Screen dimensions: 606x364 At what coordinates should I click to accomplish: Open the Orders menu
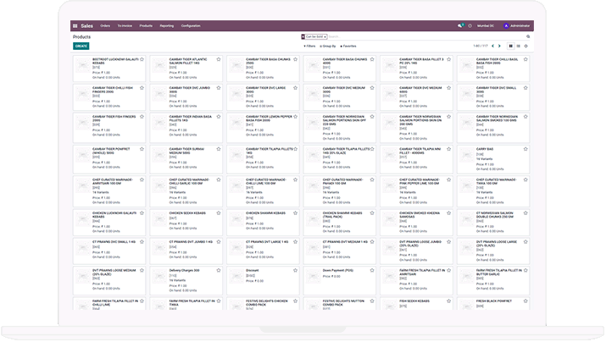[105, 26]
